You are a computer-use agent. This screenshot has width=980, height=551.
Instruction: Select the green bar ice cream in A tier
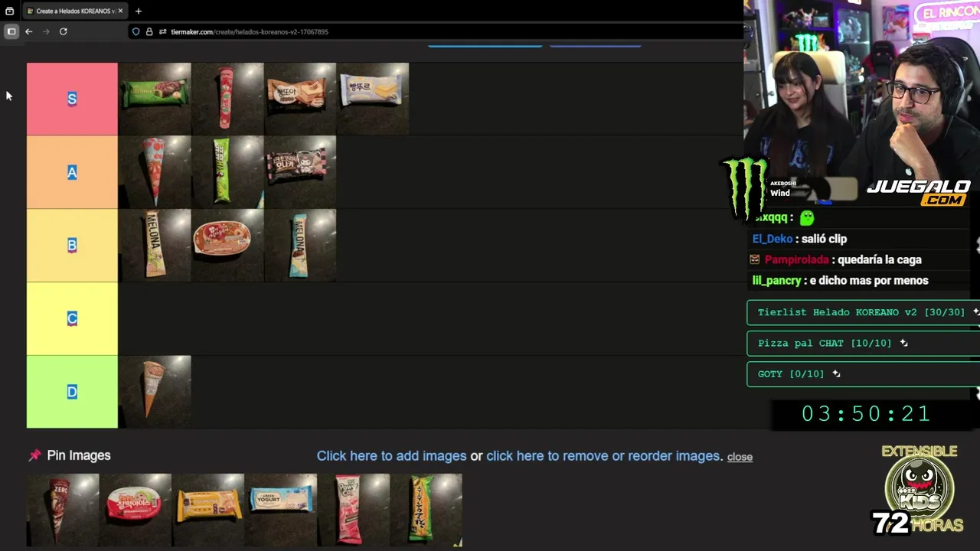tap(227, 172)
